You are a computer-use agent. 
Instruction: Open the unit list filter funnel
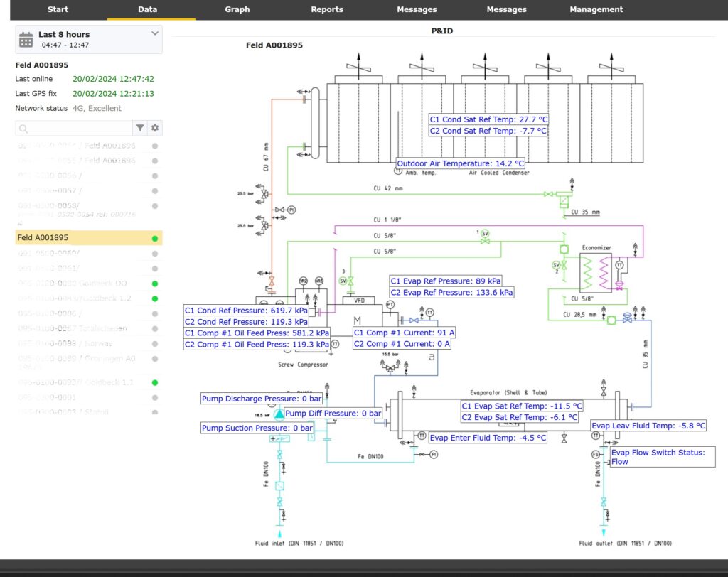pyautogui.click(x=140, y=128)
